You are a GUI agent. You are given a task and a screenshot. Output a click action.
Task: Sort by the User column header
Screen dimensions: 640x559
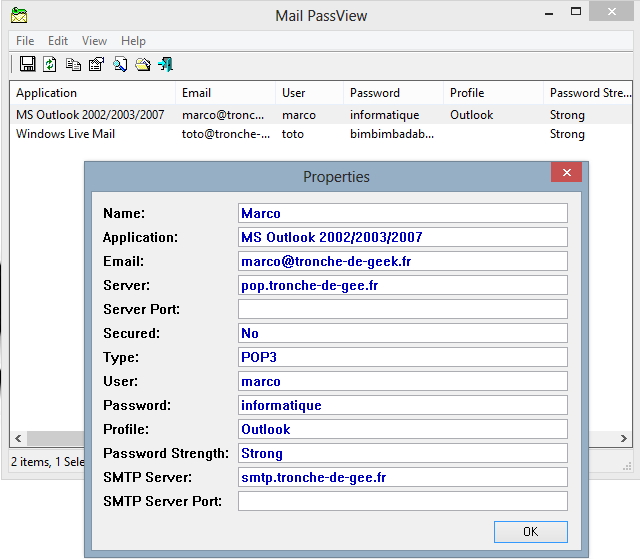[309, 93]
